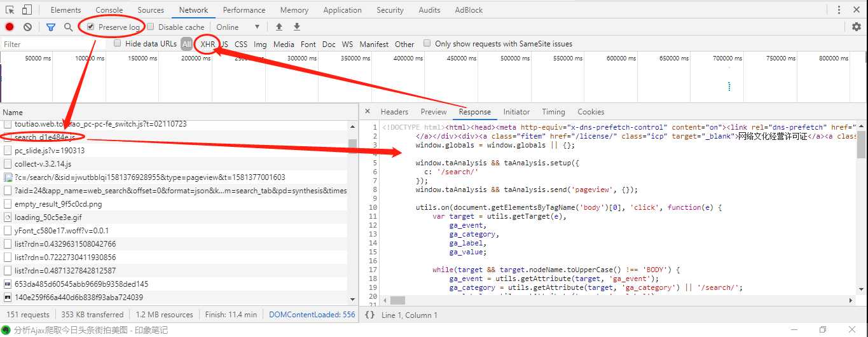Show the Headers tab of the request
The width and height of the screenshot is (868, 337).
tap(394, 112)
